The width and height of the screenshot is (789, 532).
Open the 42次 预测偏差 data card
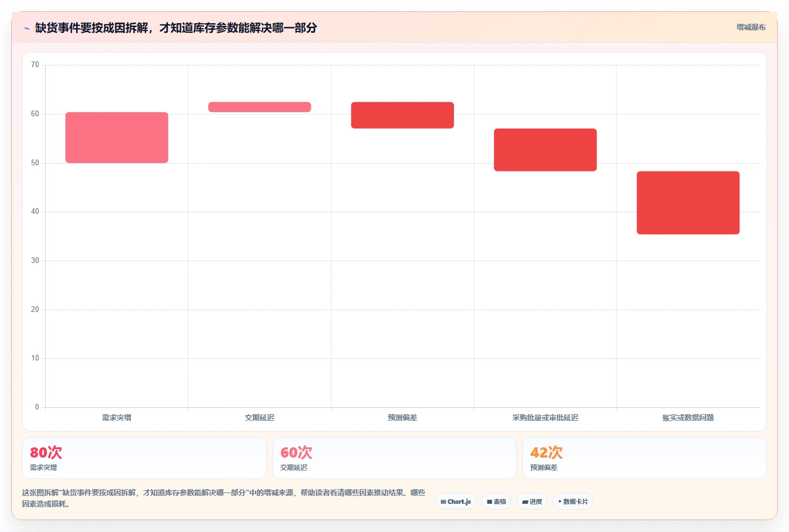(x=645, y=458)
